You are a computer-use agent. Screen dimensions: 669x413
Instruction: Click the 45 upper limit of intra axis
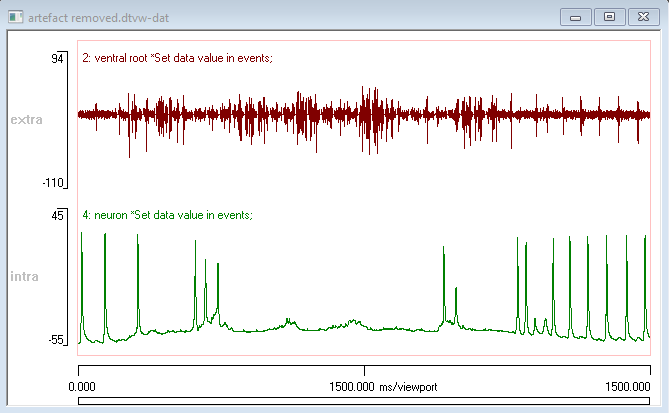tap(57, 215)
